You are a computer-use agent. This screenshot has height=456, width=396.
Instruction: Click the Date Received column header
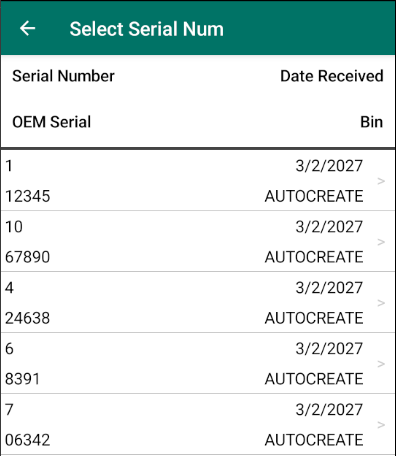coord(332,76)
